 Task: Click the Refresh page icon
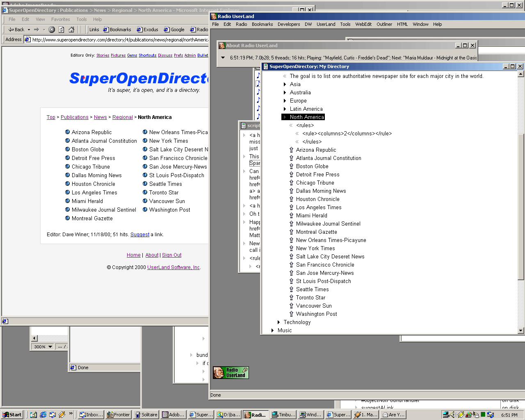62,30
